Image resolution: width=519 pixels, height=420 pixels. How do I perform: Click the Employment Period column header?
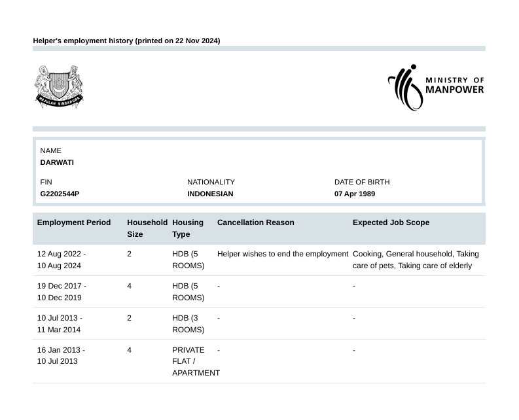pyautogui.click(x=74, y=222)
